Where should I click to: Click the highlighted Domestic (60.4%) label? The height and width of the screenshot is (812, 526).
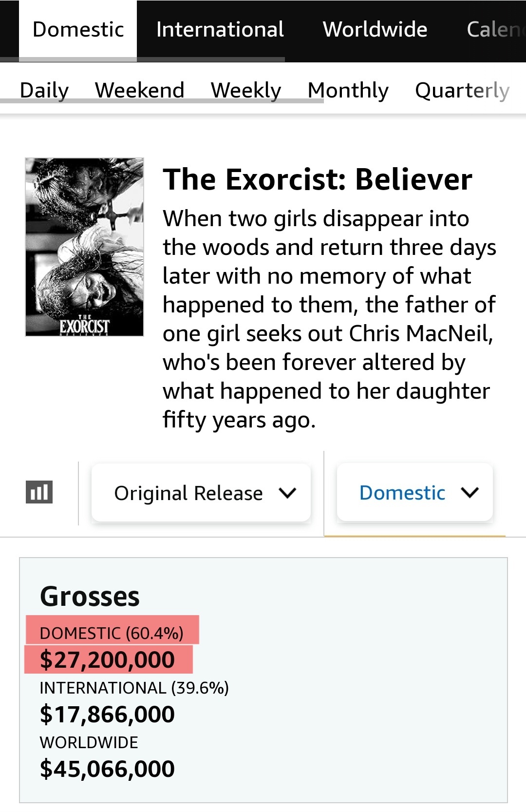(112, 633)
